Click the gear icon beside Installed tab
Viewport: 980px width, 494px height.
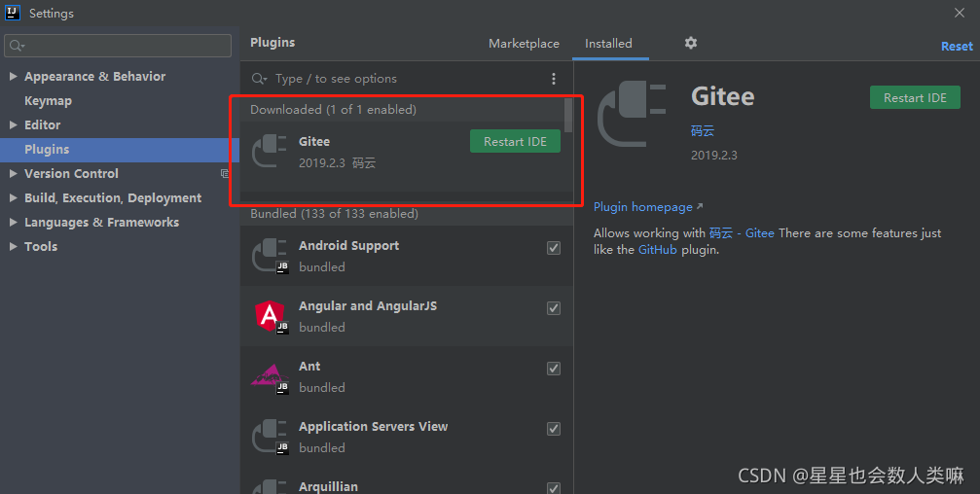click(x=691, y=43)
